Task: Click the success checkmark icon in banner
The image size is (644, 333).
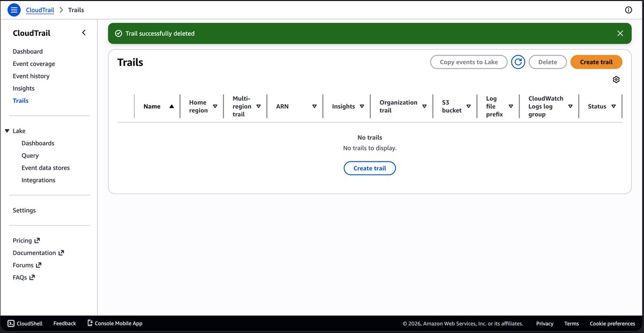Action: point(119,33)
